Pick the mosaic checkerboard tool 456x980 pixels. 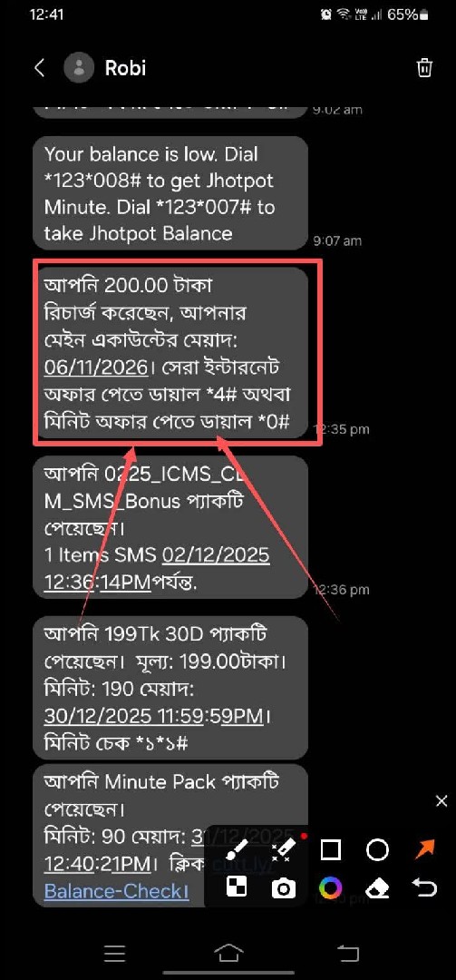237,887
